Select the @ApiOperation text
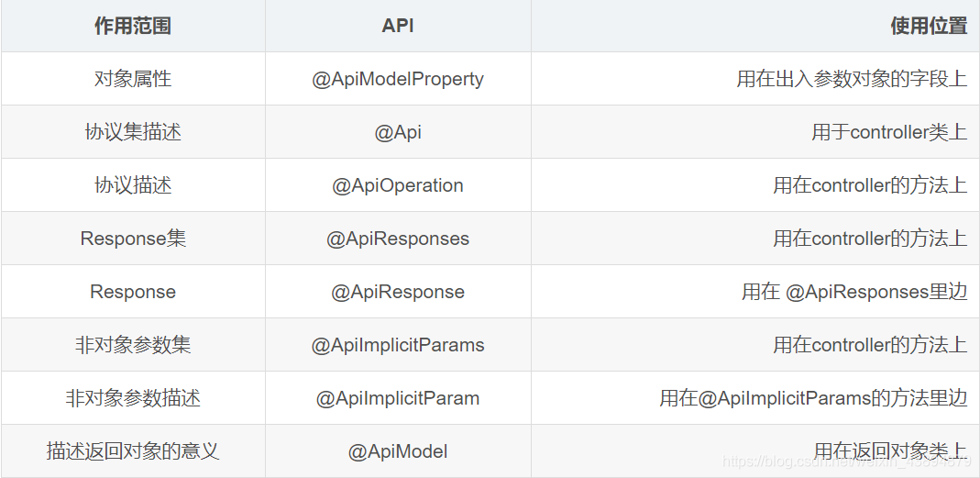 tap(398, 185)
